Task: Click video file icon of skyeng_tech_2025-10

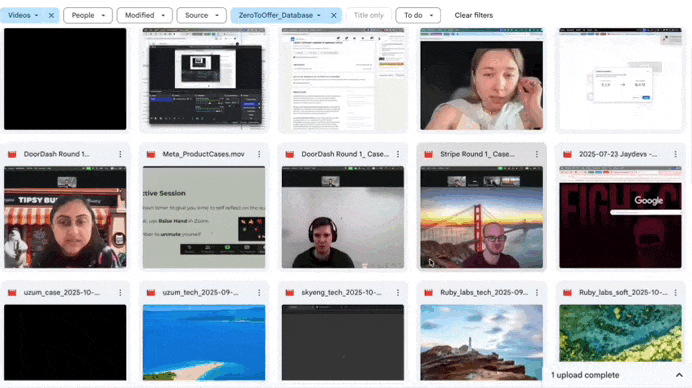Action: click(x=290, y=293)
